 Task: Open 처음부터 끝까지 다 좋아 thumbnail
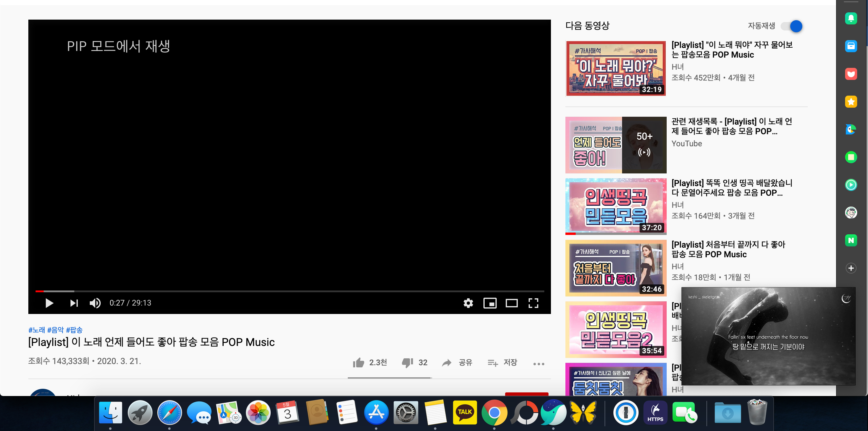(x=616, y=268)
